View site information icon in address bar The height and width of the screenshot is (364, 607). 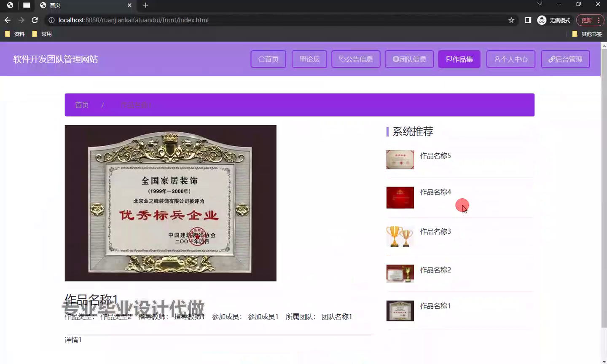click(x=51, y=20)
